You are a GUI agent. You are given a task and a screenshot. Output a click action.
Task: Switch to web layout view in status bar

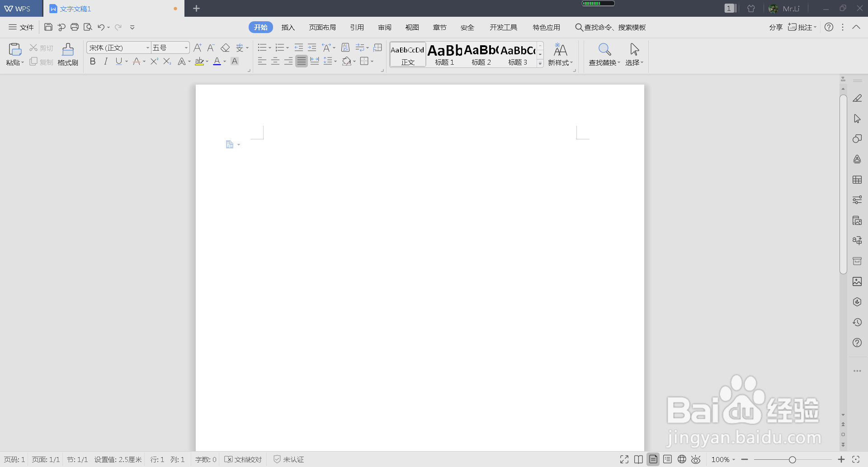682,459
